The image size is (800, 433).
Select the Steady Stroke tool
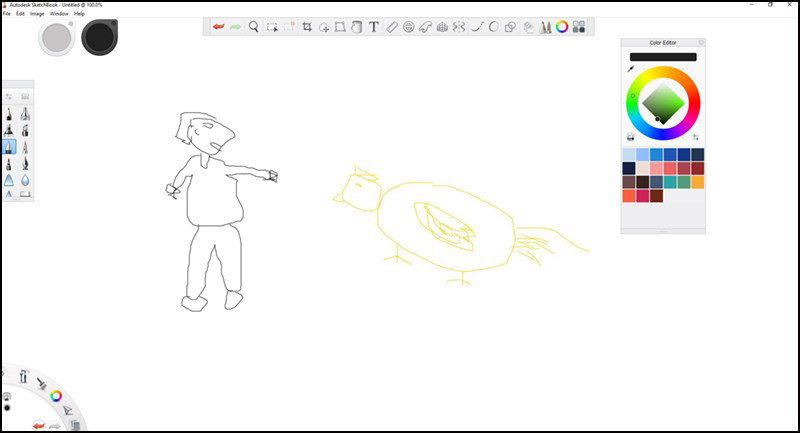(x=477, y=27)
